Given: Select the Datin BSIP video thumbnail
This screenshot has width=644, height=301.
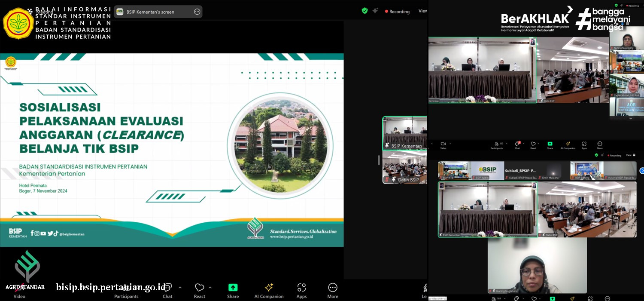Looking at the screenshot, I should (404, 167).
